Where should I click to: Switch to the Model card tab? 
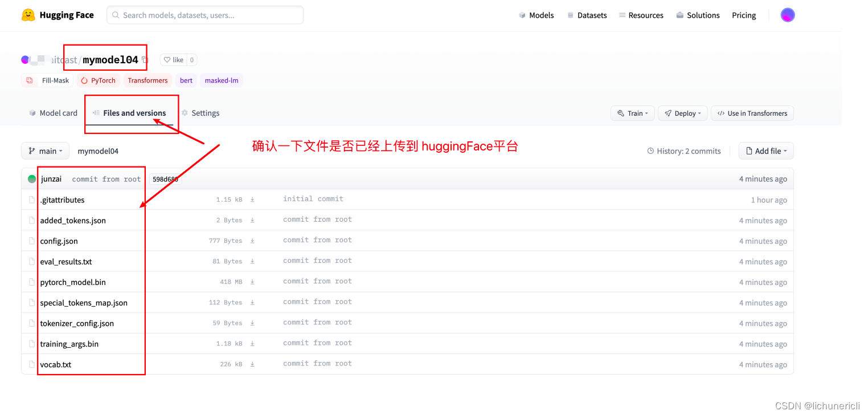point(53,113)
